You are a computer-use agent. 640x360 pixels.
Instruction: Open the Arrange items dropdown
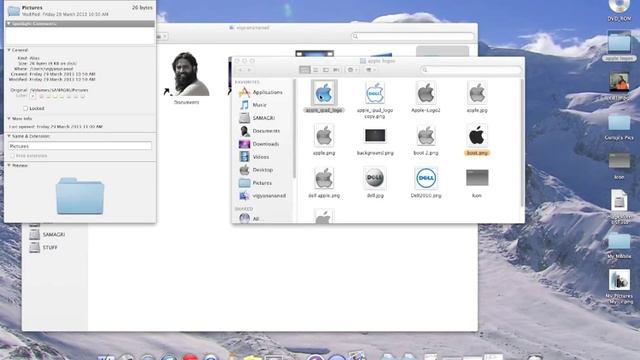[371, 70]
